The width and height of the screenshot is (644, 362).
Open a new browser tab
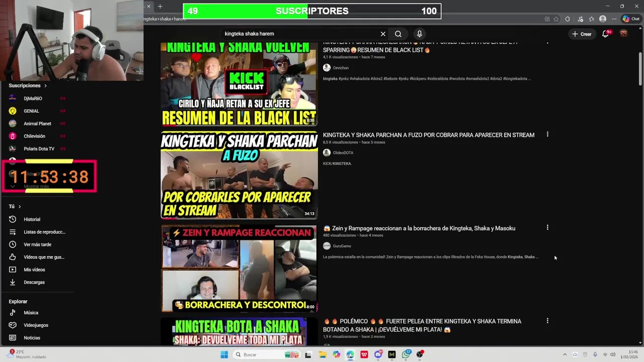(x=160, y=7)
